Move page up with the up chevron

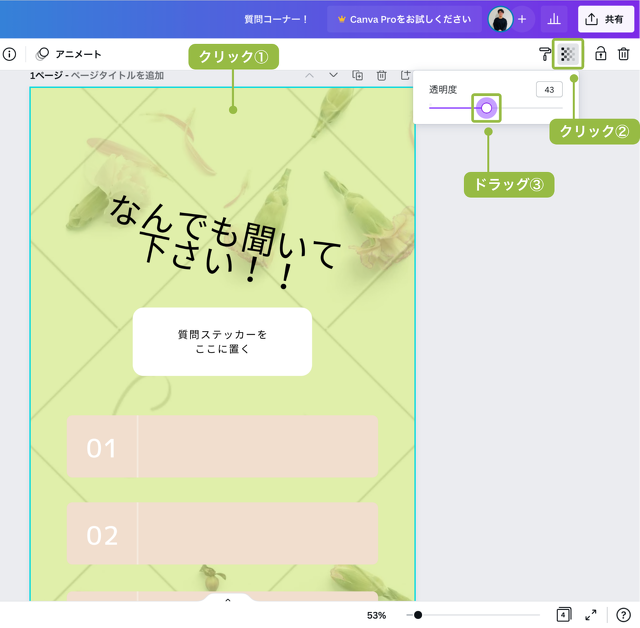click(309, 75)
